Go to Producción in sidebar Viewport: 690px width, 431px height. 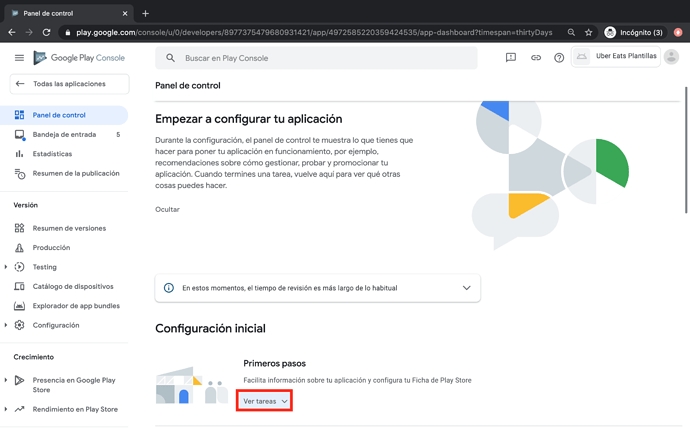click(51, 247)
